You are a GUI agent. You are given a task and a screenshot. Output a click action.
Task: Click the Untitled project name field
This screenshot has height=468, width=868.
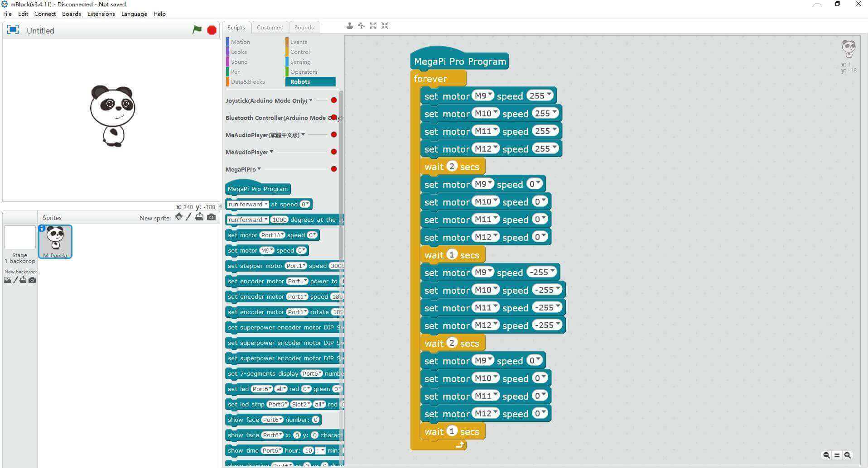click(x=106, y=30)
